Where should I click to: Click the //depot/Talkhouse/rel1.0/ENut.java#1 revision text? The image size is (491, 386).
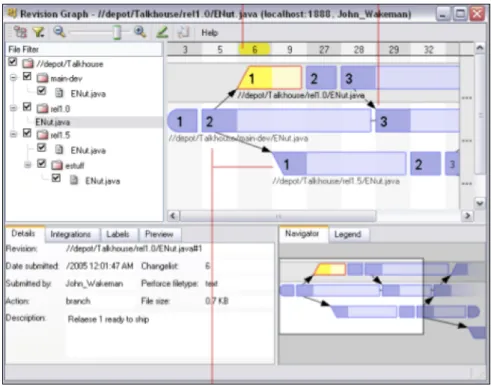click(x=134, y=249)
